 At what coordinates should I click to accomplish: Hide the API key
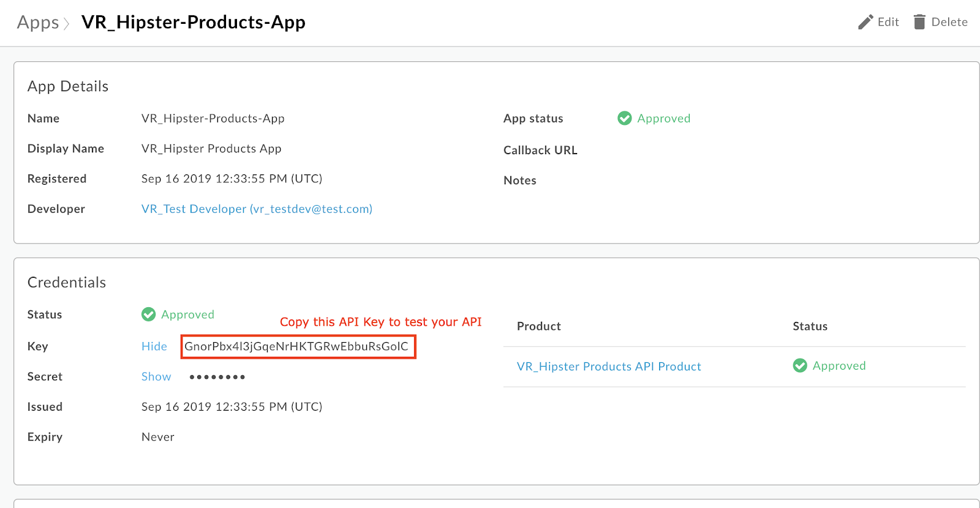(154, 346)
